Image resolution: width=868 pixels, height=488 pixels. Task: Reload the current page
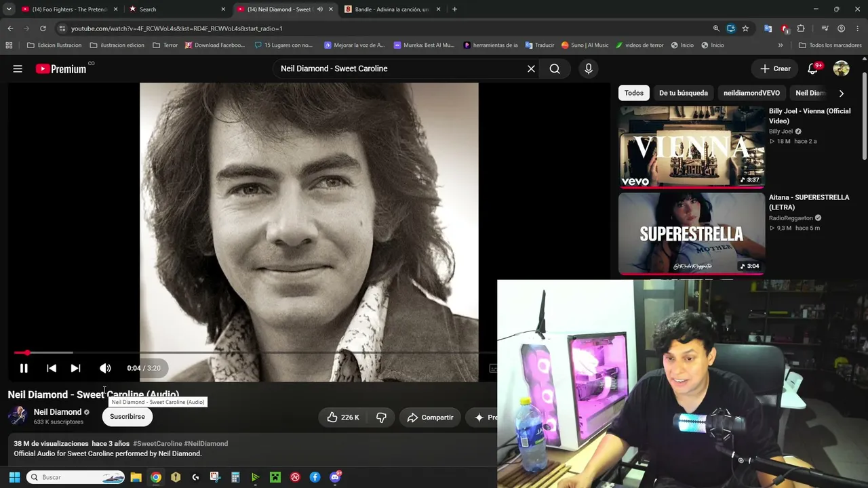click(x=43, y=28)
